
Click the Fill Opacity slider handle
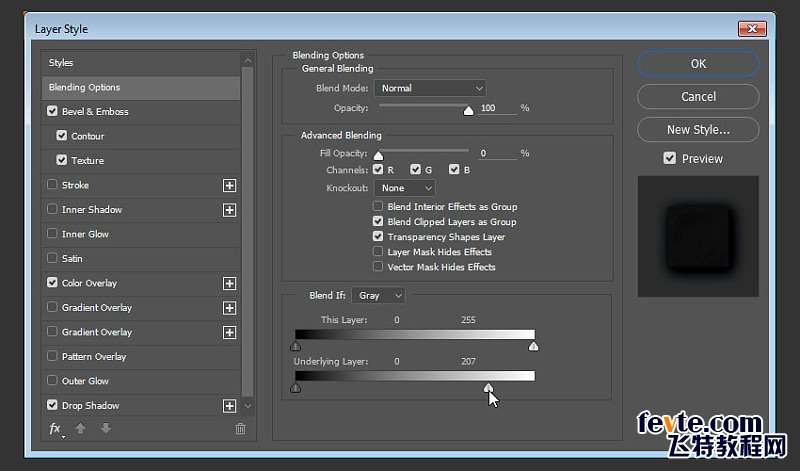(x=378, y=156)
